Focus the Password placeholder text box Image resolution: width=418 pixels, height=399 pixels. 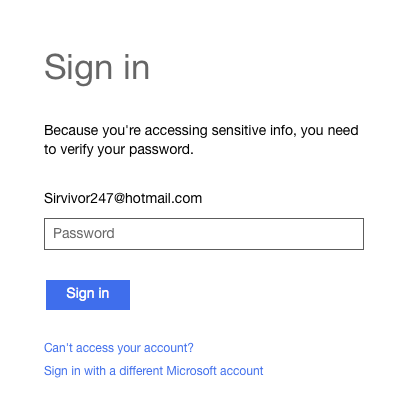(204, 234)
